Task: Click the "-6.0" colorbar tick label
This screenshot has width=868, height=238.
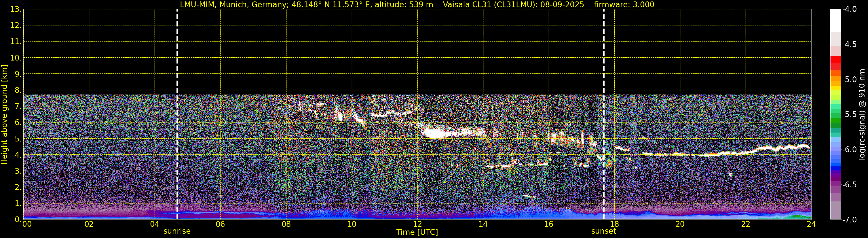Action: pos(849,150)
